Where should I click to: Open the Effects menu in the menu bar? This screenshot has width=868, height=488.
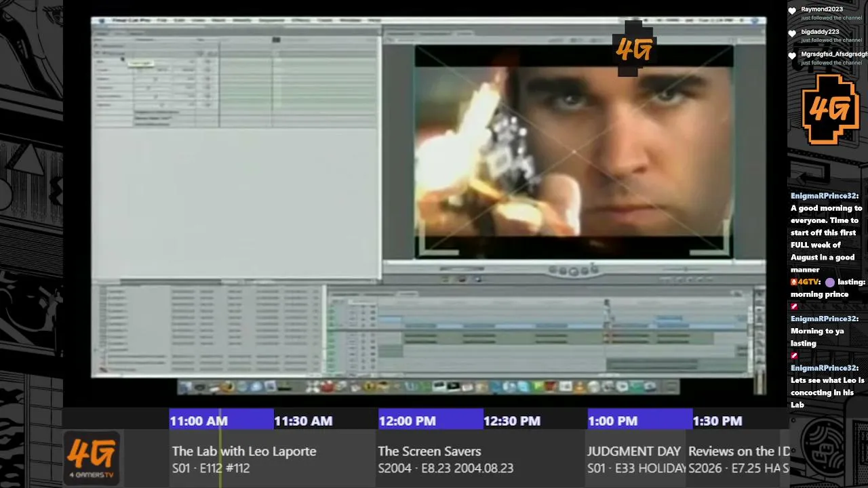tap(301, 21)
